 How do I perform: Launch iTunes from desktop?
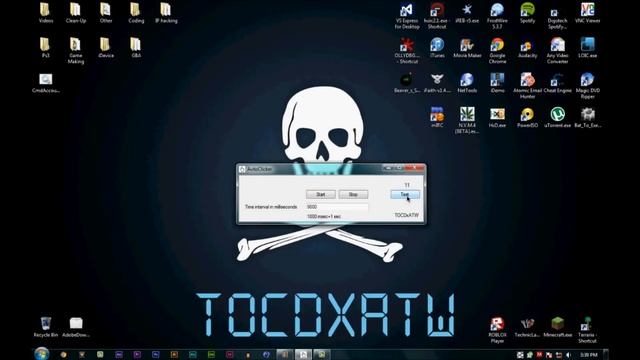(x=437, y=48)
